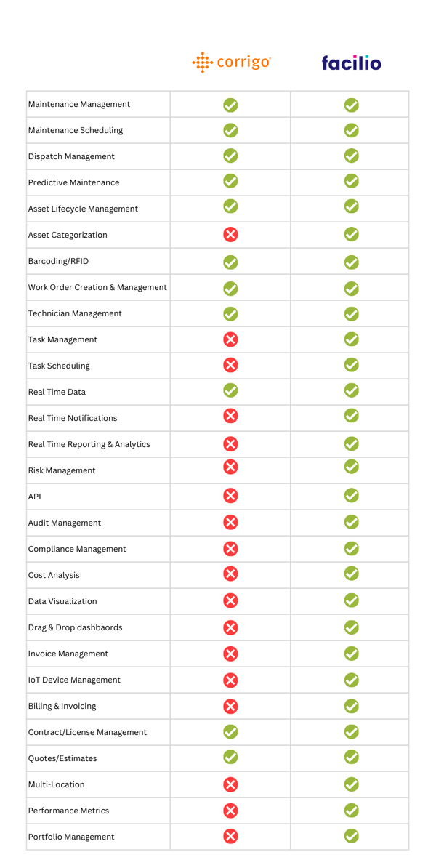Click Facilio's green check for Maintenance Management
Image resolution: width=436 pixels, height=868 pixels.
point(351,105)
